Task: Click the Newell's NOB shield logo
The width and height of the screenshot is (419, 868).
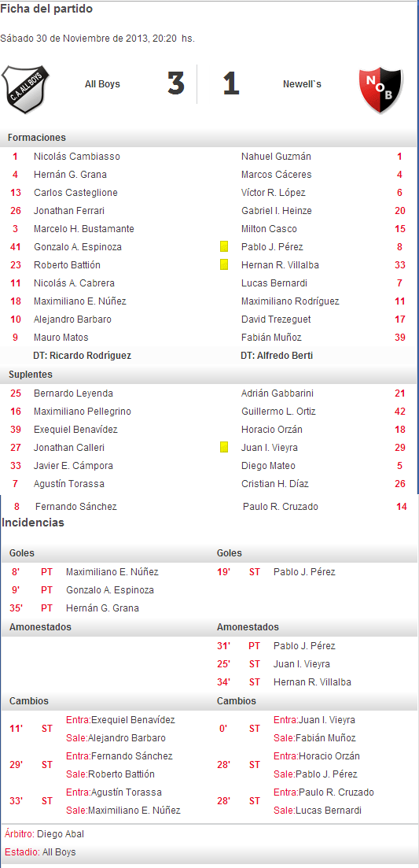Action: (380, 90)
